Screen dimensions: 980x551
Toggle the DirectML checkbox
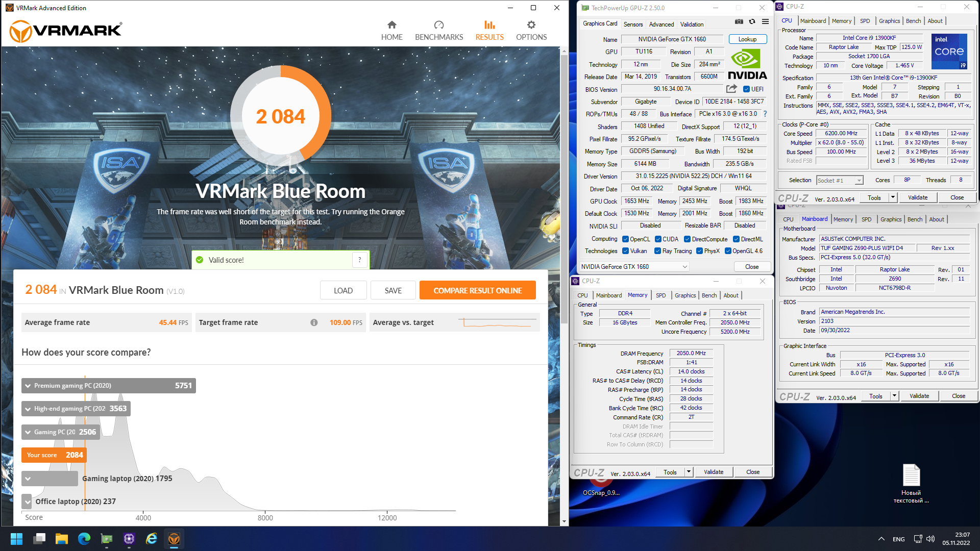tap(736, 239)
